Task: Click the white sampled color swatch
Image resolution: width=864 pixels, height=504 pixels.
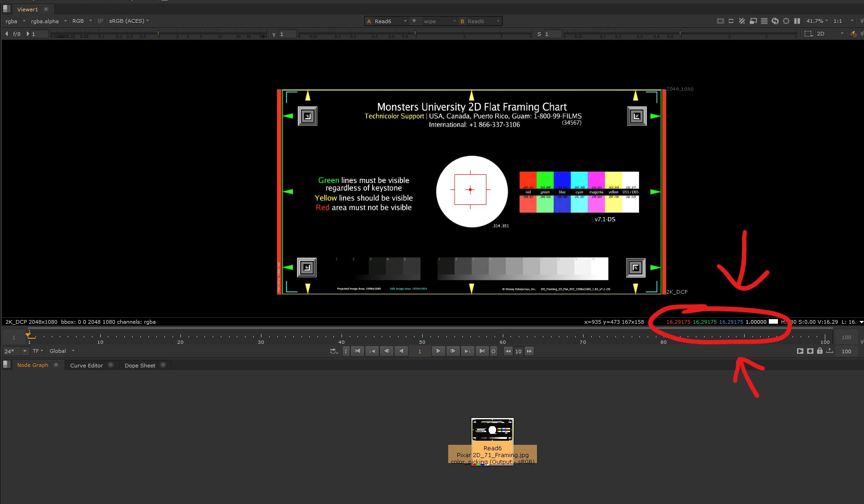Action: point(773,321)
